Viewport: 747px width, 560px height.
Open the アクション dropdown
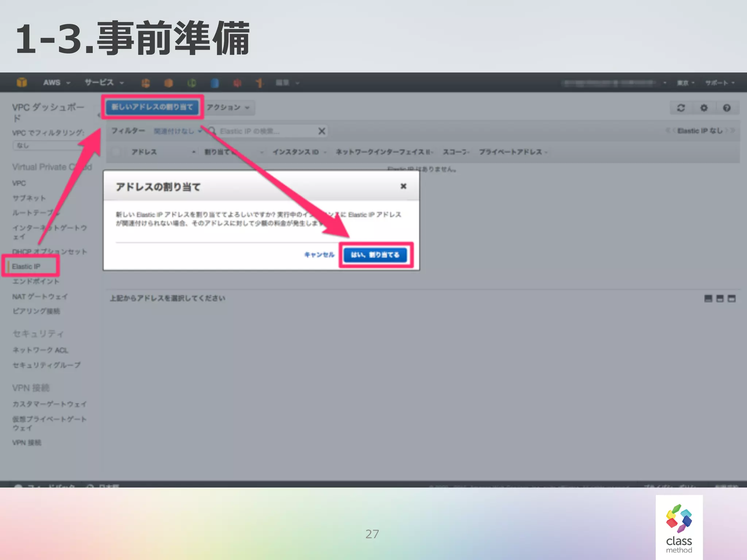[x=228, y=108]
